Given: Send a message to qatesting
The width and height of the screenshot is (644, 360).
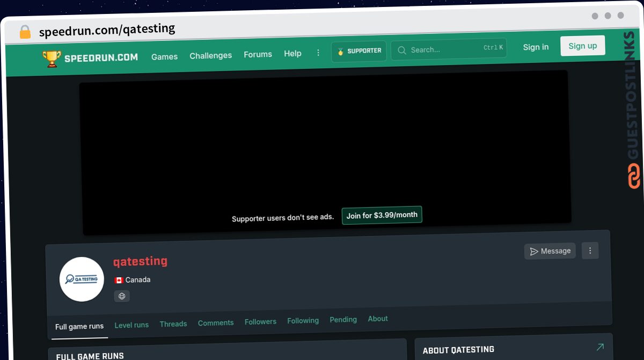Looking at the screenshot, I should 550,251.
